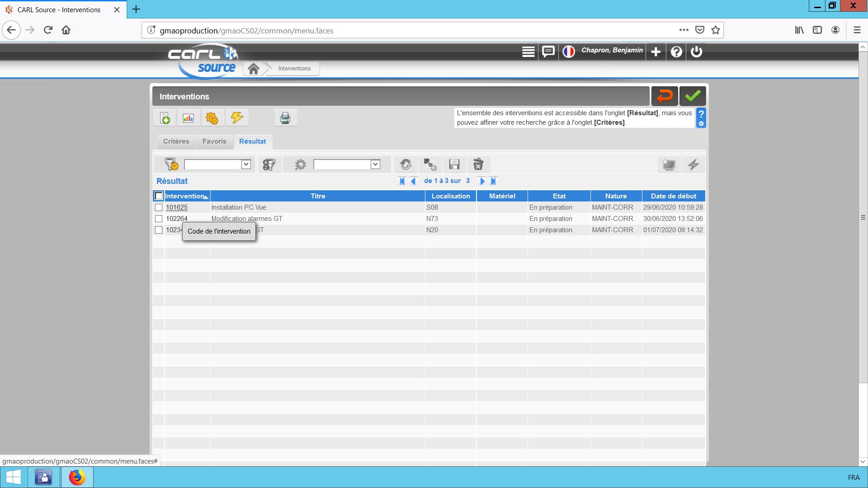This screenshot has height=488, width=868.
Task: Click the new intervention icon with green plus
Action: [165, 118]
